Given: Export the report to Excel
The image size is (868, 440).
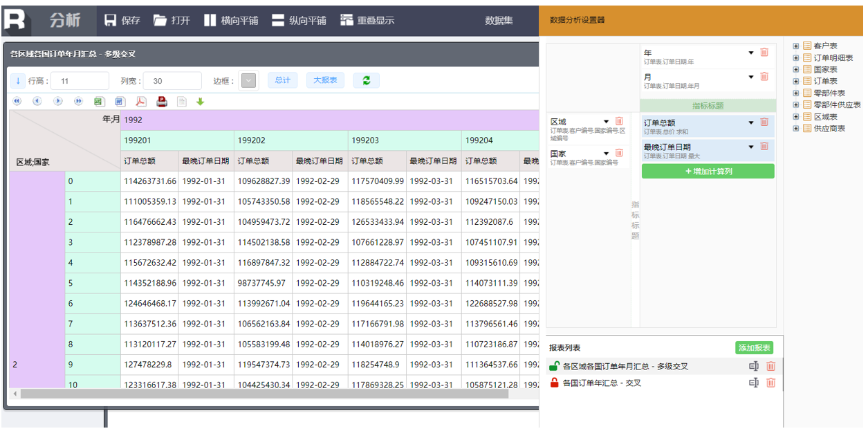Looking at the screenshot, I should (x=99, y=102).
